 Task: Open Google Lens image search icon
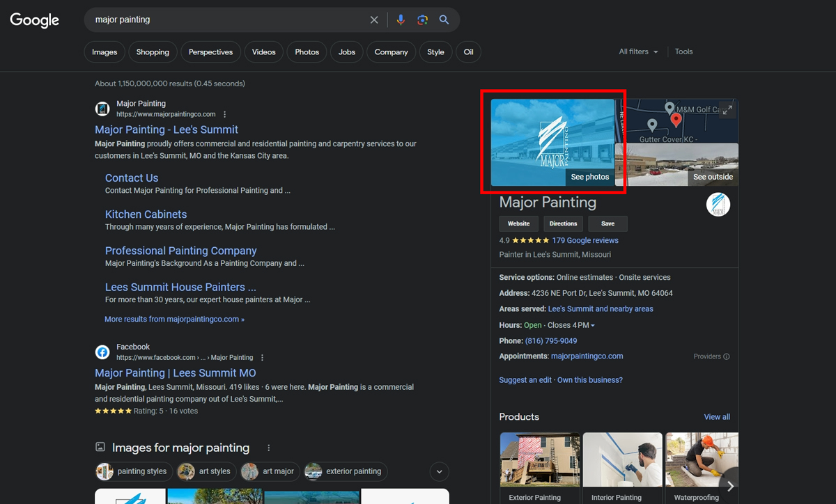(422, 20)
